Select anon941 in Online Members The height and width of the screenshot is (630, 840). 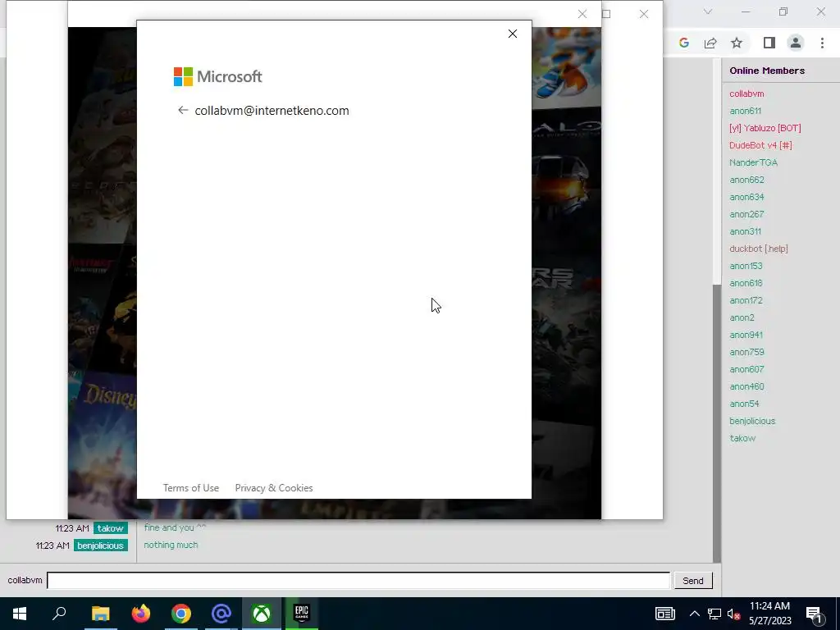746,335
